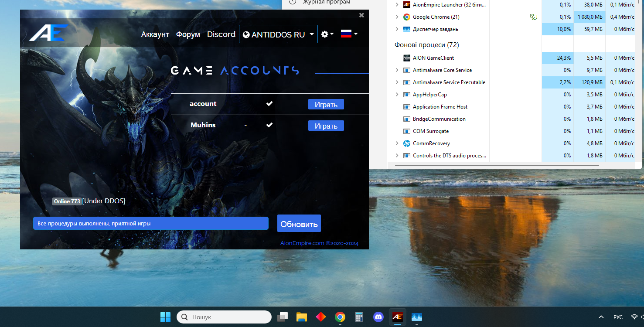Click the AE logo in the launcher
The width and height of the screenshot is (644, 327).
(x=49, y=33)
